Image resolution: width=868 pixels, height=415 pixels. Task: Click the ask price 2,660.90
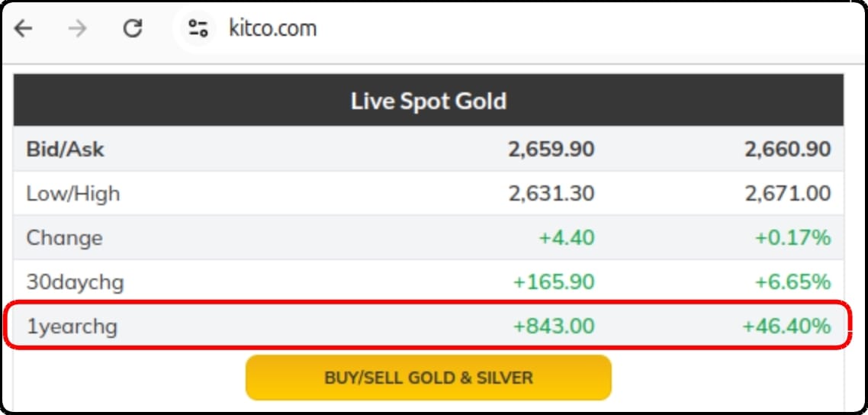click(788, 150)
